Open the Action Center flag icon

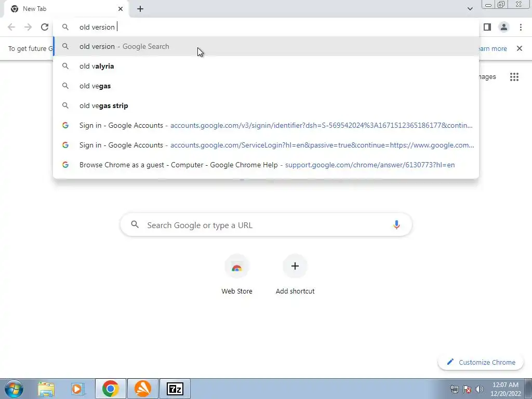click(x=467, y=389)
